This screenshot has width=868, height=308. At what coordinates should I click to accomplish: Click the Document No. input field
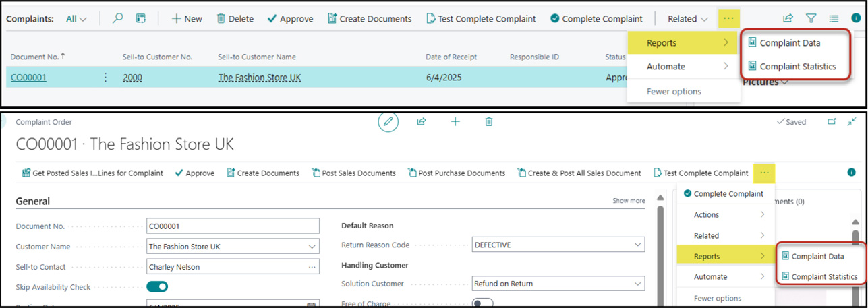tap(233, 226)
